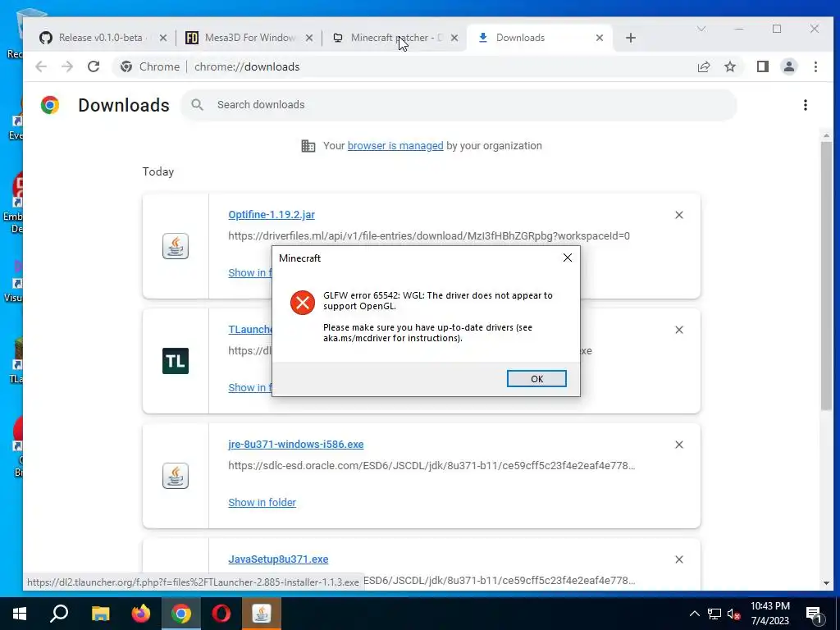Image resolution: width=840 pixels, height=630 pixels.
Task: Open the Windows Start menu
Action: click(20, 614)
